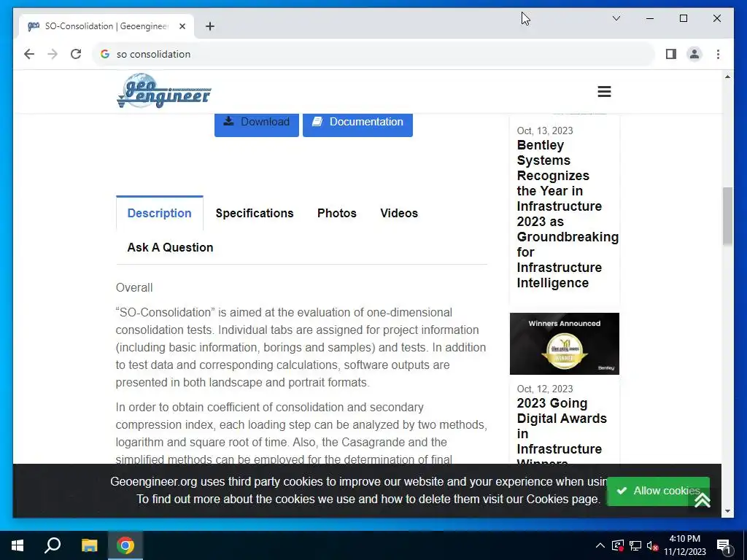Click the scrollbar down arrow
The width and height of the screenshot is (747, 560).
[727, 511]
